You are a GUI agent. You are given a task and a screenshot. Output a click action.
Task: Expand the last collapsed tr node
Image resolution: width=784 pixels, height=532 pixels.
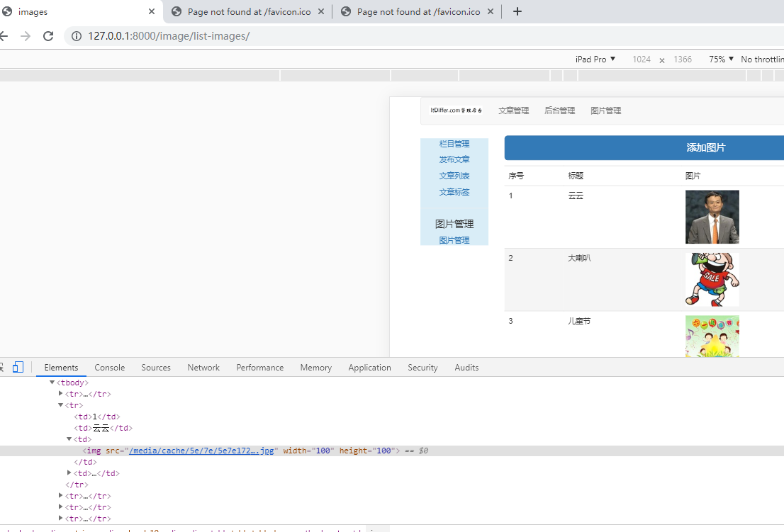pos(60,519)
